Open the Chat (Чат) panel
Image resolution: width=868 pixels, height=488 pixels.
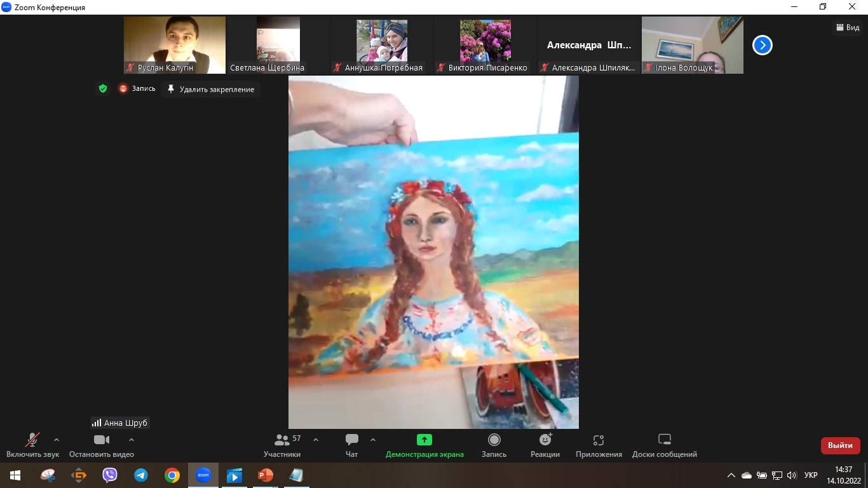[351, 445]
